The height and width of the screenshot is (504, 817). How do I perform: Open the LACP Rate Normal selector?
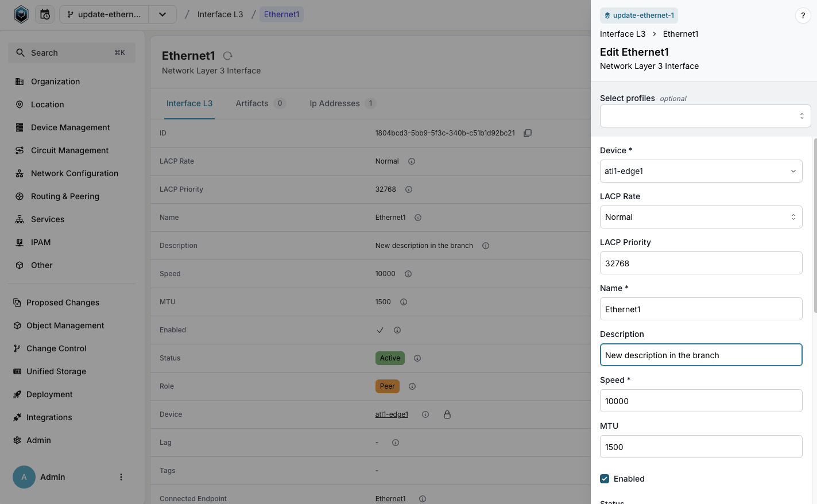coord(700,217)
